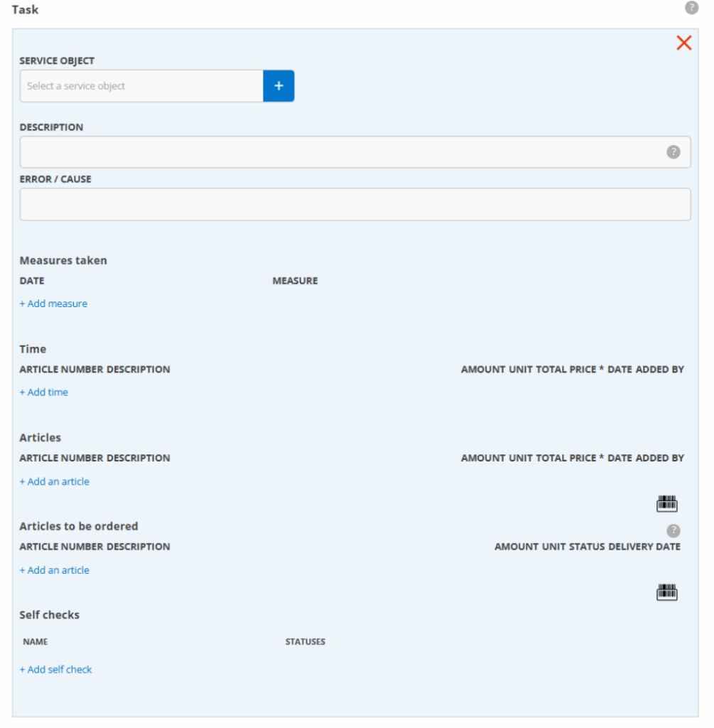Click the Self checks section heading
Screen dimensions: 714x728
coord(50,615)
